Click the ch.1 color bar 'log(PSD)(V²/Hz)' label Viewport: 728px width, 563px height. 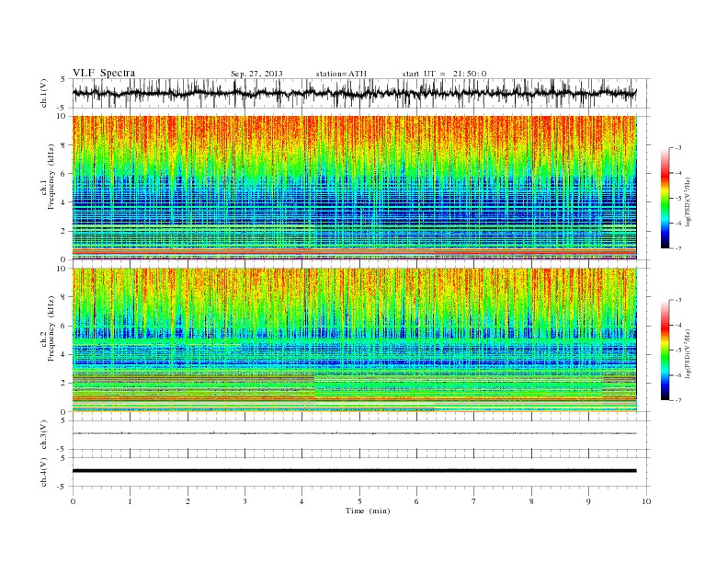(x=688, y=201)
